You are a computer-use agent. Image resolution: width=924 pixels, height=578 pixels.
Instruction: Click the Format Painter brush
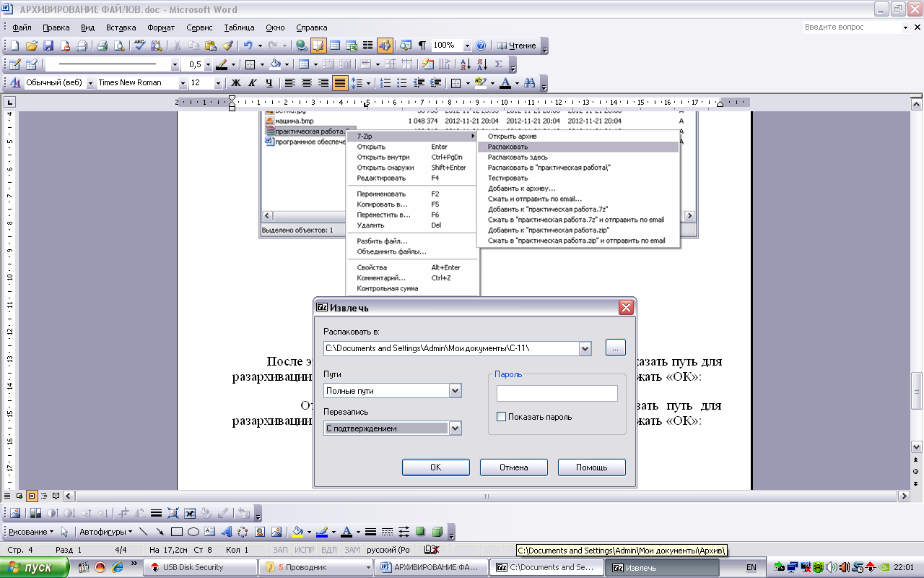(x=227, y=46)
